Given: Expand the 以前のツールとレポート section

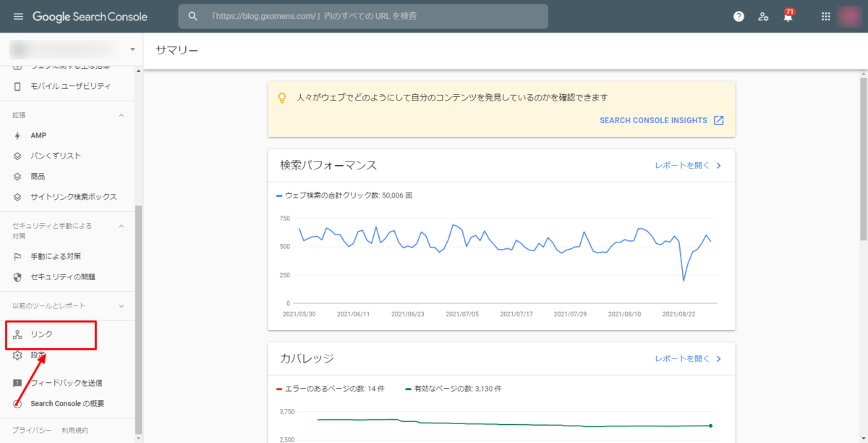Looking at the screenshot, I should (x=122, y=306).
